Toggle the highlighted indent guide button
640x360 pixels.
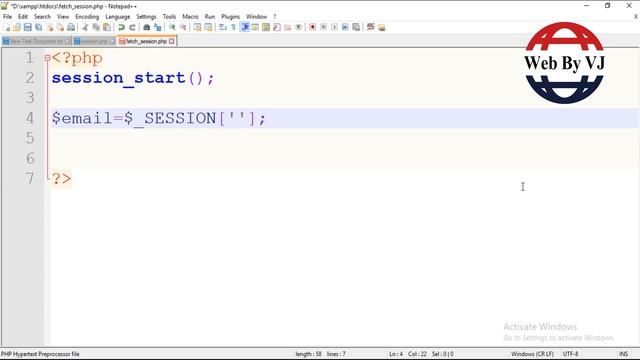(x=244, y=27)
